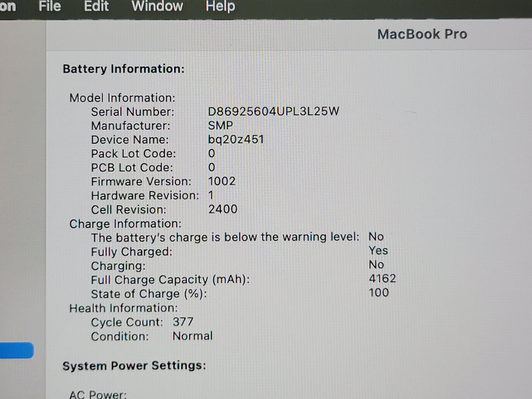The image size is (532, 399).
Task: Click the Condition label
Action: [120, 336]
